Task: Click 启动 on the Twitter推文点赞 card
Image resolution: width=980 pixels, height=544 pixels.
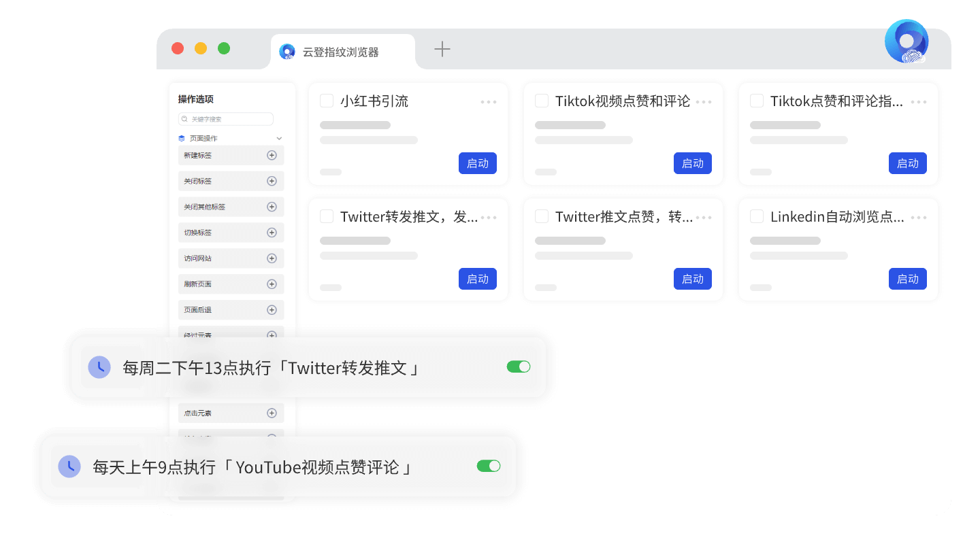Action: [x=692, y=279]
